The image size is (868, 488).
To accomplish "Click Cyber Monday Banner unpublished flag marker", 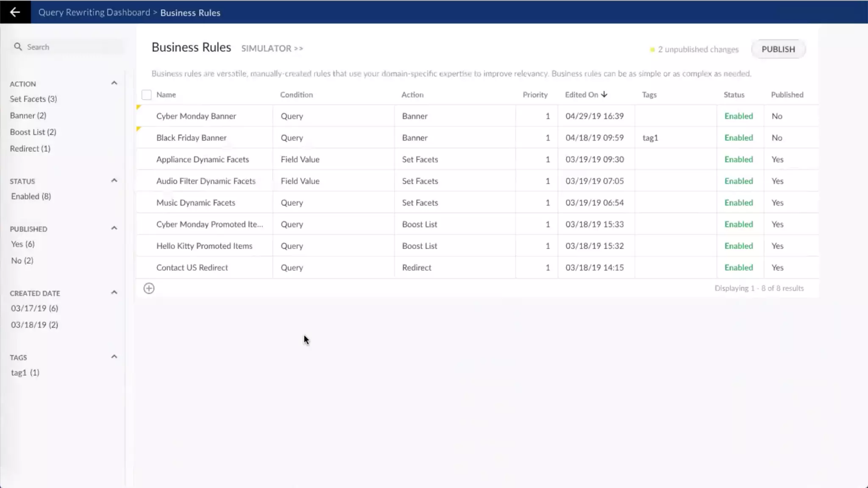I will [139, 108].
